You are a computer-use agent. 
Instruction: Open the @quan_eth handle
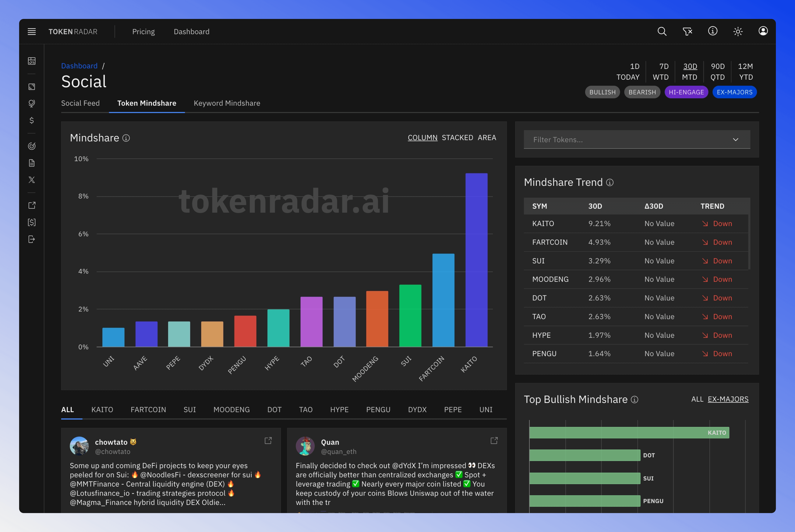click(x=338, y=452)
